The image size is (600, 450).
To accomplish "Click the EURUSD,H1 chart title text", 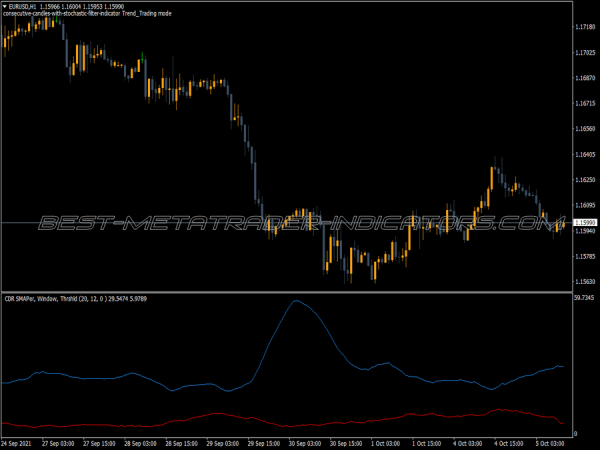I will pos(23,7).
